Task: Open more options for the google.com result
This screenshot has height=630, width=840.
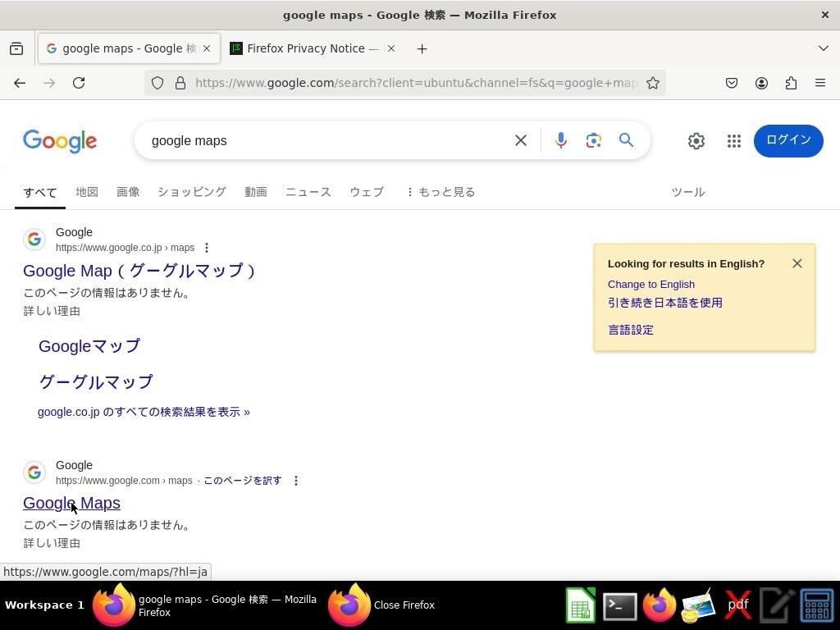Action: coord(295,481)
